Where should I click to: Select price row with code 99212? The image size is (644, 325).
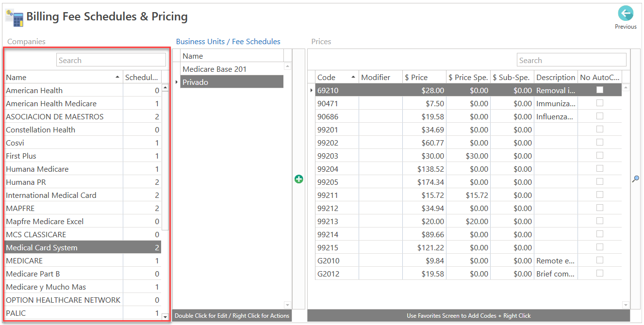tap(468, 208)
